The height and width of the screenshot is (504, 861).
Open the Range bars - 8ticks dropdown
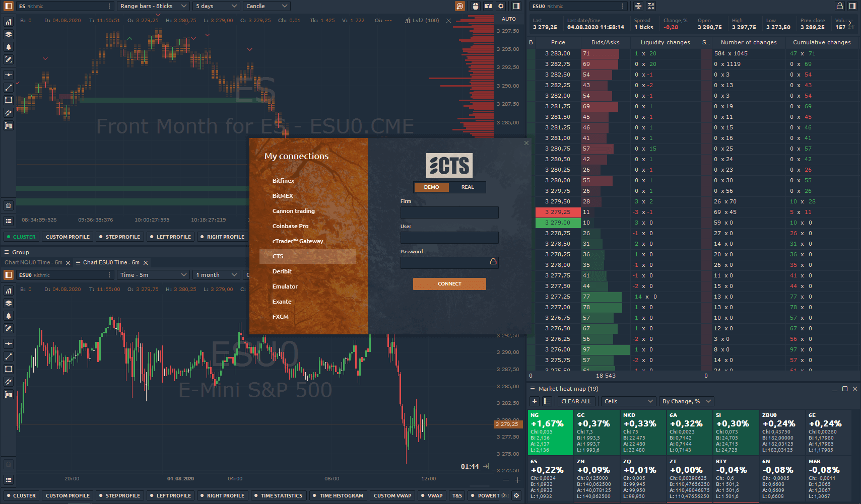click(153, 6)
